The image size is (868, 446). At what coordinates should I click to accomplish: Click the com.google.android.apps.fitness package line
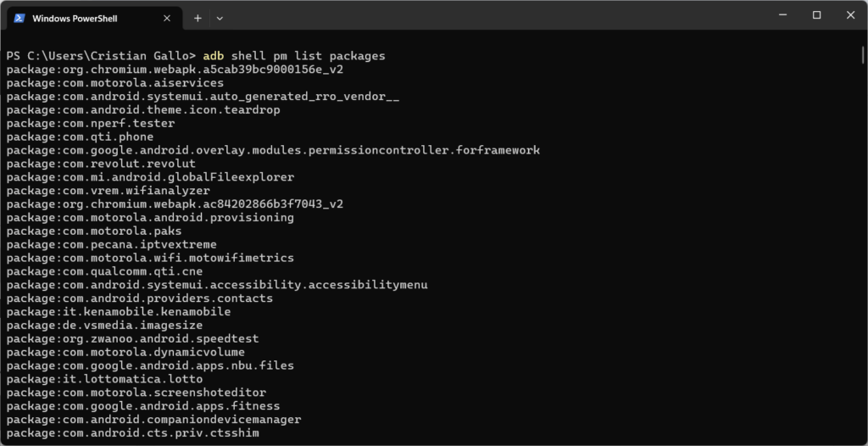(x=142, y=406)
